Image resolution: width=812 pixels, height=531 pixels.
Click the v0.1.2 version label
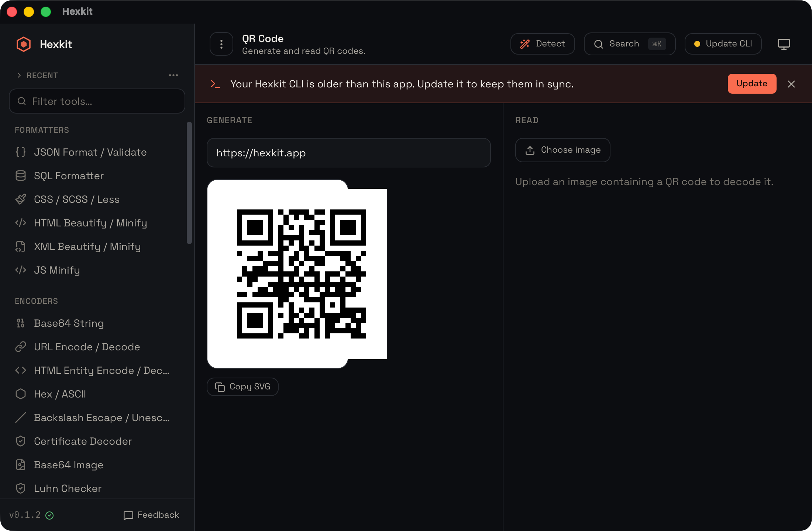coord(25,515)
